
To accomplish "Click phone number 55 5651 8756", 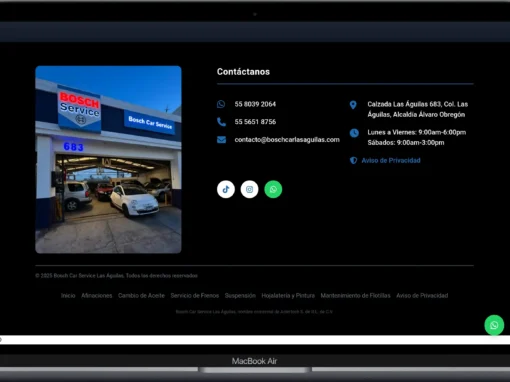I will pos(255,122).
